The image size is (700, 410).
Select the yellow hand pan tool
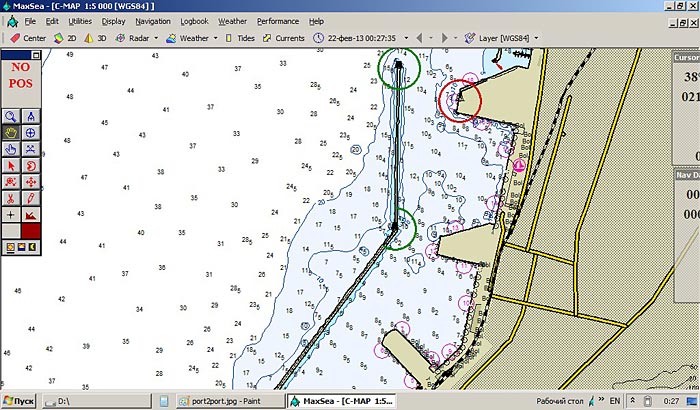tap(11, 133)
